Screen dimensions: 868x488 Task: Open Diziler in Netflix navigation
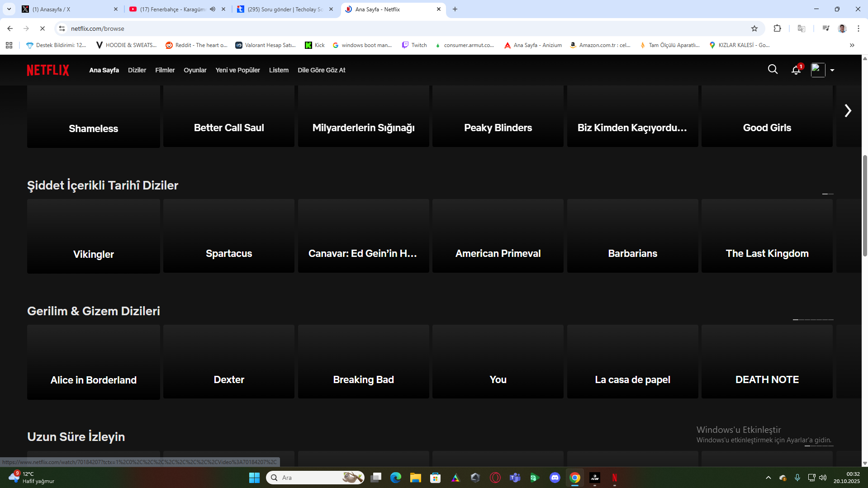click(x=137, y=70)
